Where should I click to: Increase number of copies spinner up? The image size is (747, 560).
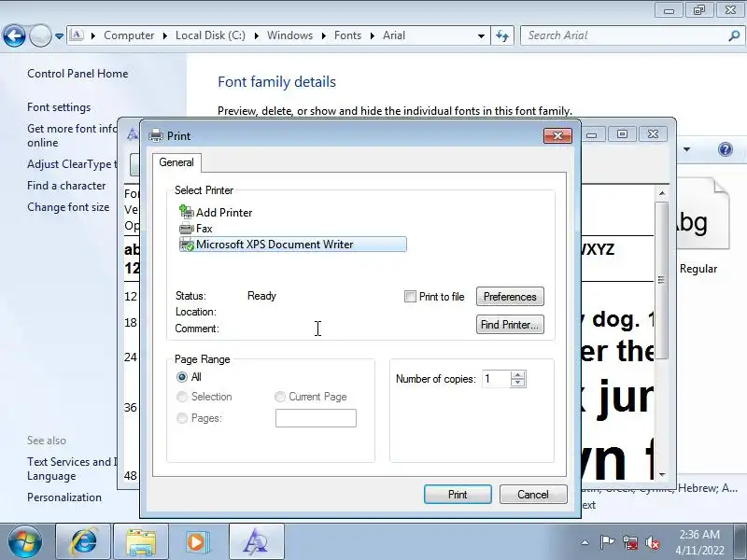518,375
